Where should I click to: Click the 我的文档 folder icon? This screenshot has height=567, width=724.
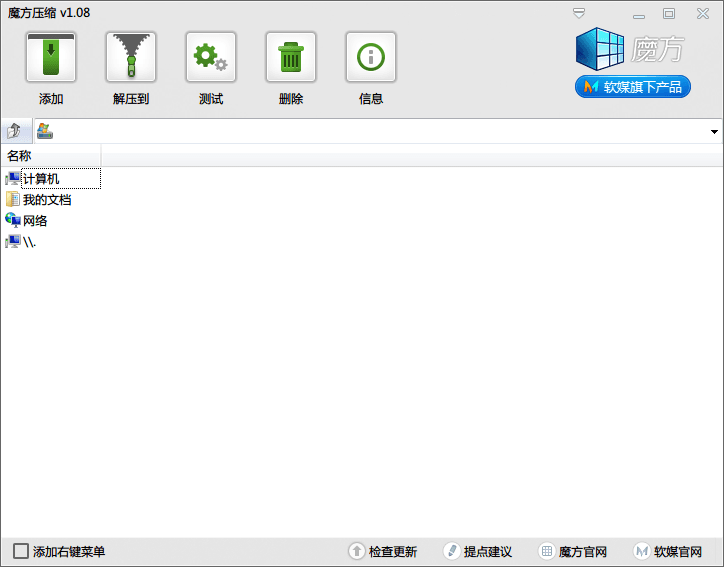(x=12, y=199)
